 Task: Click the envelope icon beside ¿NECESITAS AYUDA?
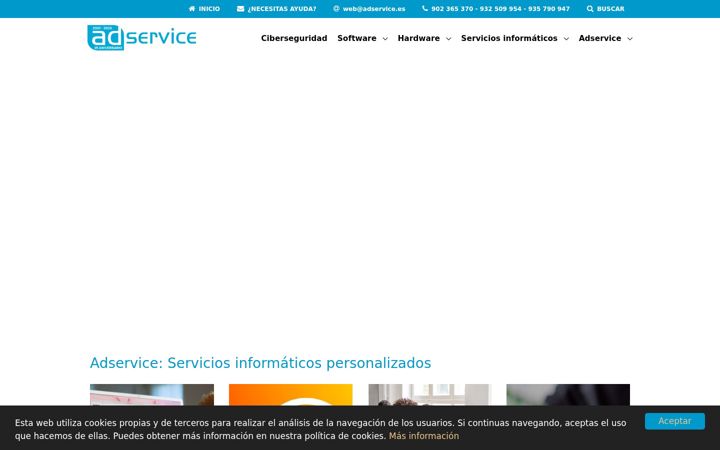[x=240, y=9]
